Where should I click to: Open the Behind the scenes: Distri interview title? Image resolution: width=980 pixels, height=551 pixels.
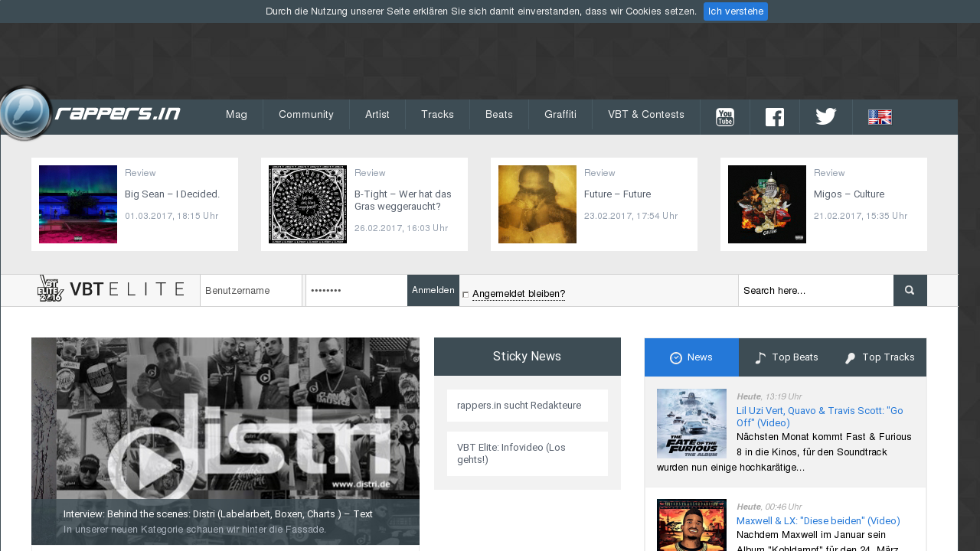218,514
